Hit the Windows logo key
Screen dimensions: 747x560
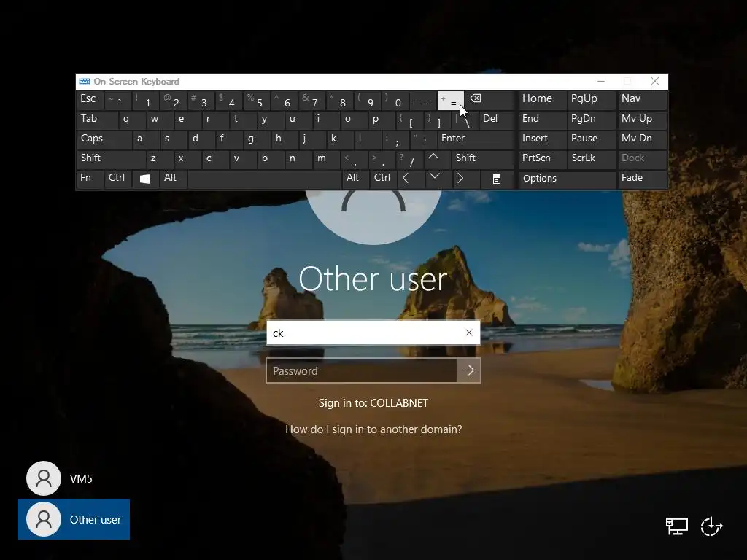pyautogui.click(x=145, y=179)
